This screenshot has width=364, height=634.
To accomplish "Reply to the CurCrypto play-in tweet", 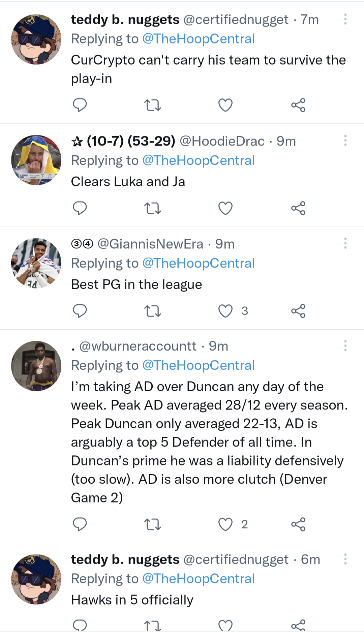I will [x=80, y=105].
